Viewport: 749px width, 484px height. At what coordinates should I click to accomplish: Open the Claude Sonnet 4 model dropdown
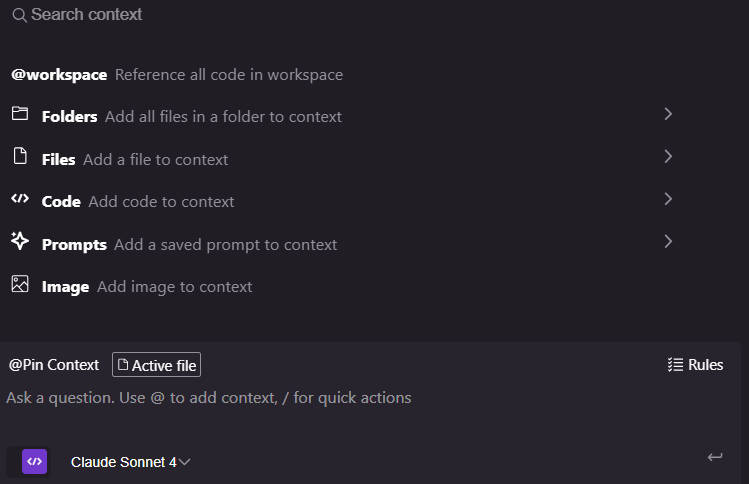130,462
